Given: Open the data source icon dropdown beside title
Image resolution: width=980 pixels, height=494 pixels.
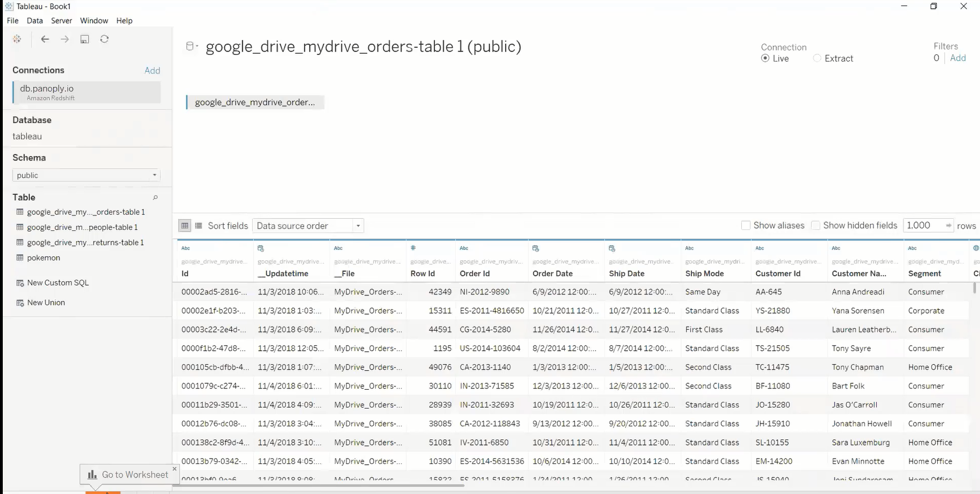Looking at the screenshot, I should point(192,47).
